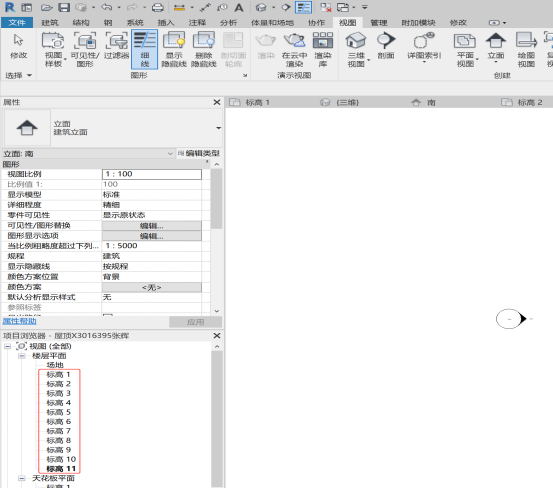Click the <无> 颜色方案 button
The width and height of the screenshot is (553, 489).
(152, 287)
